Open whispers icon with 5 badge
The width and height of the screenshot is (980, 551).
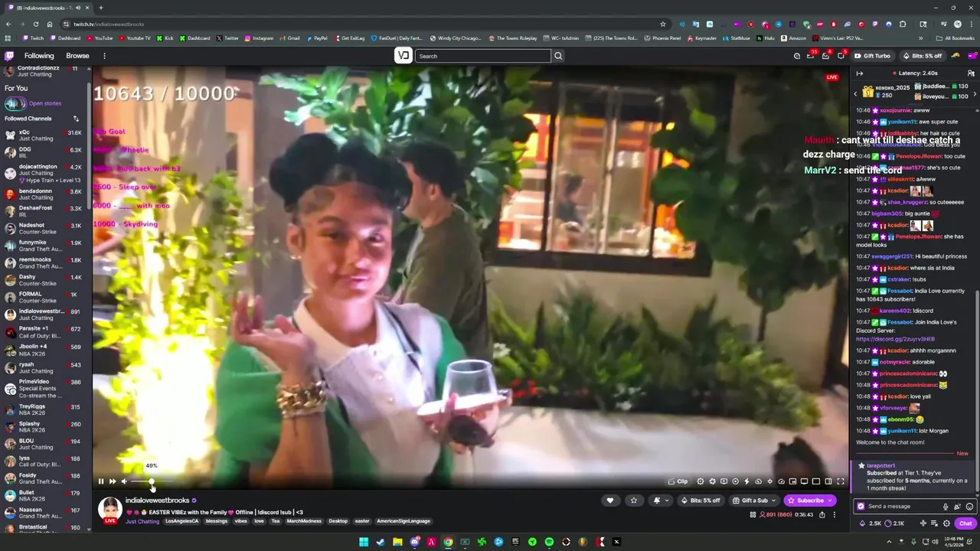pyautogui.click(x=841, y=56)
